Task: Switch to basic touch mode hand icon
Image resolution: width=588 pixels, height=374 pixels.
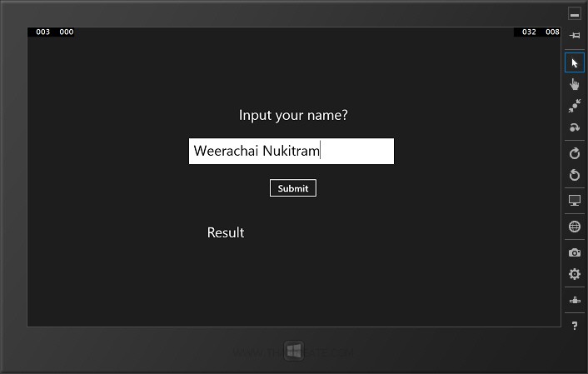Action: (x=574, y=84)
